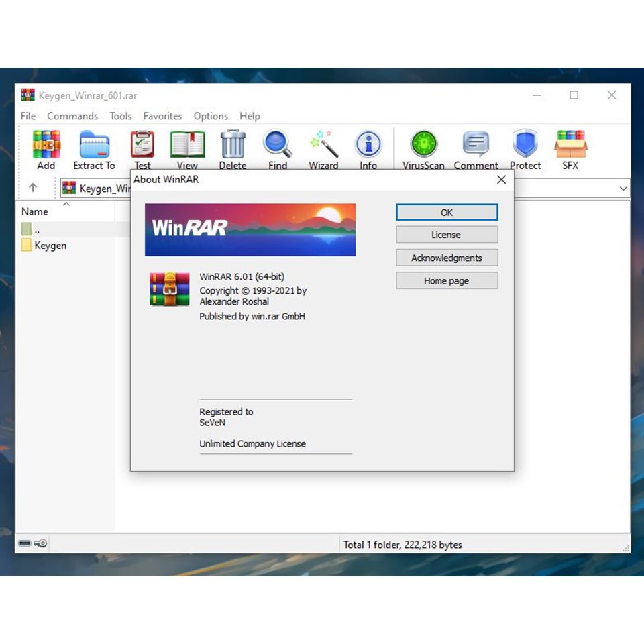Image resolution: width=644 pixels, height=644 pixels.
Task: Launch the Wizard wand icon
Action: point(323,145)
